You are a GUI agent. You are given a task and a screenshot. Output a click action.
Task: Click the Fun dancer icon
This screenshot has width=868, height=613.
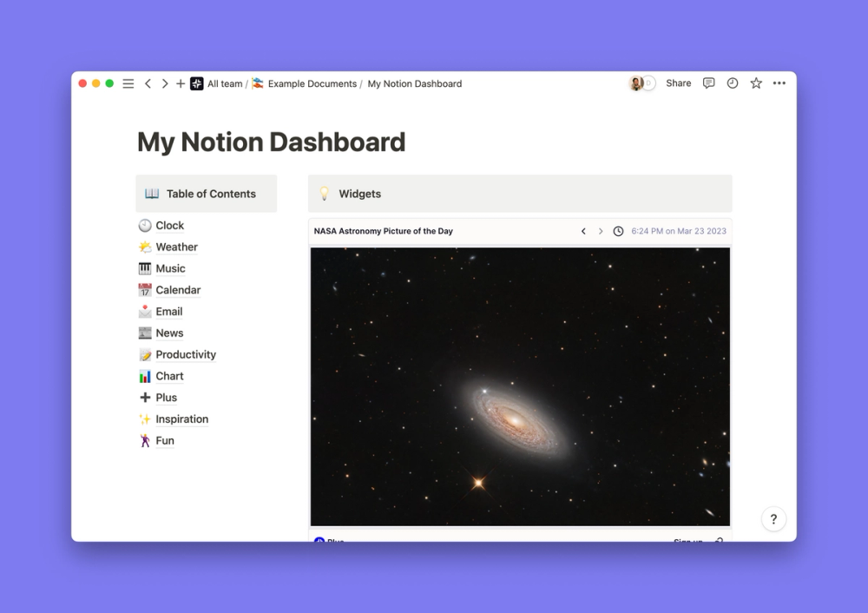point(145,441)
